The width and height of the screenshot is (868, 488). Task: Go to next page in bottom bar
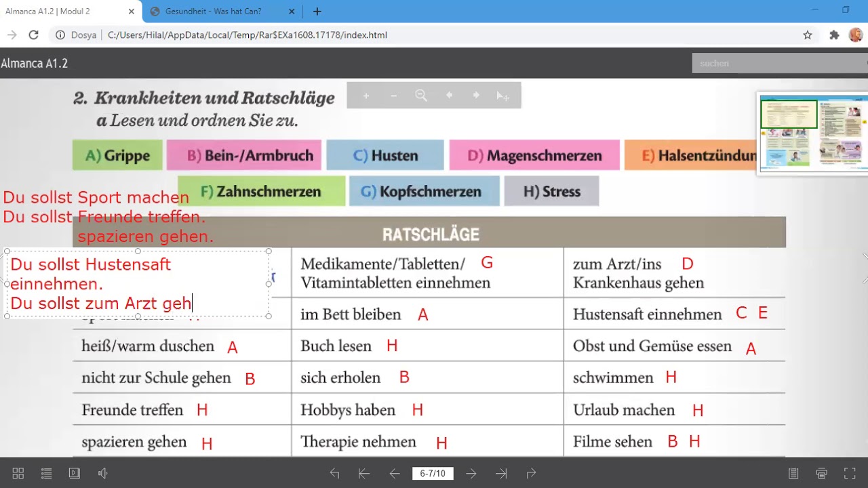pos(471,473)
